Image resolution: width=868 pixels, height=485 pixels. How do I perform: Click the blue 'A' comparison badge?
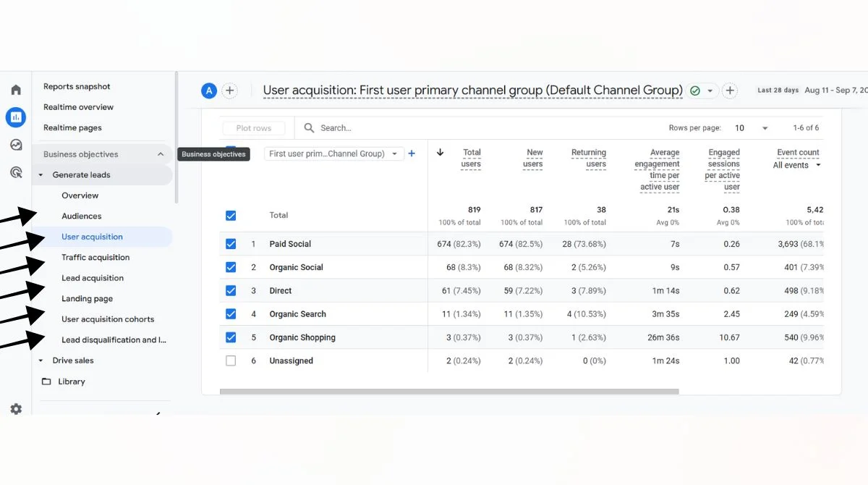(208, 90)
